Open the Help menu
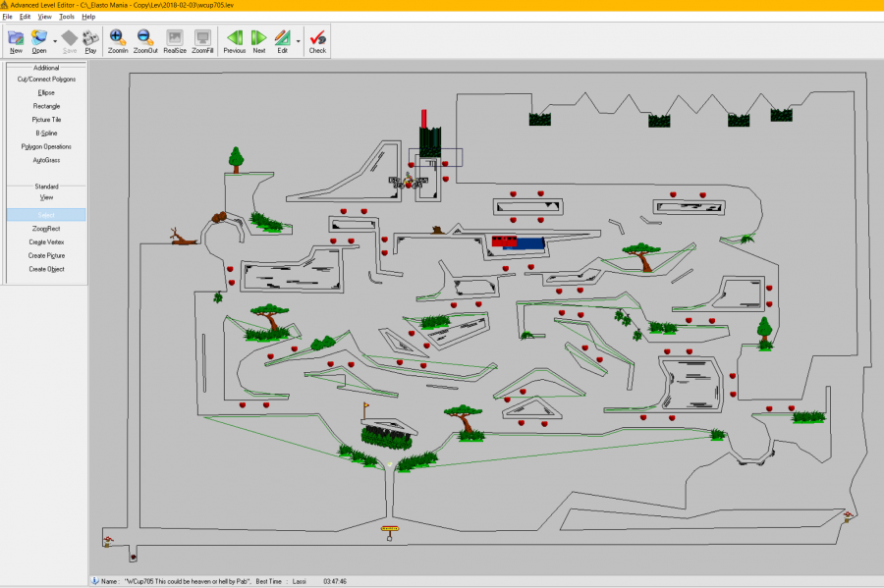Image resolution: width=884 pixels, height=588 pixels. pos(88,17)
